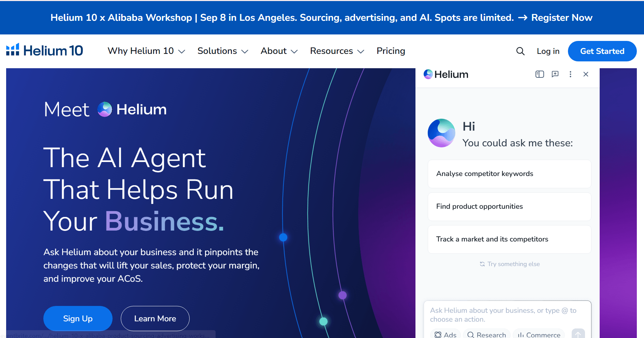
Task: Click the Log in link
Action: (548, 51)
